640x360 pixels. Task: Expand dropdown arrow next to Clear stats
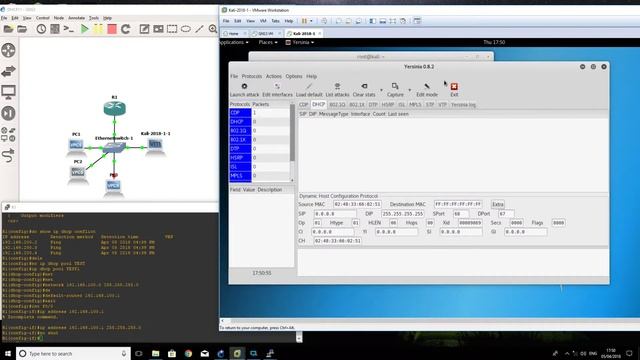click(x=381, y=90)
